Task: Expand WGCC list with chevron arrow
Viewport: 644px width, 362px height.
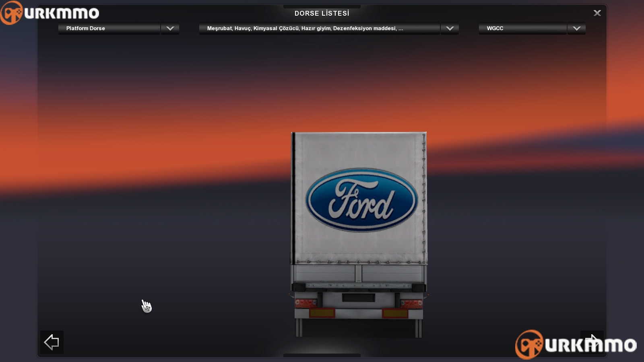Action: (577, 28)
